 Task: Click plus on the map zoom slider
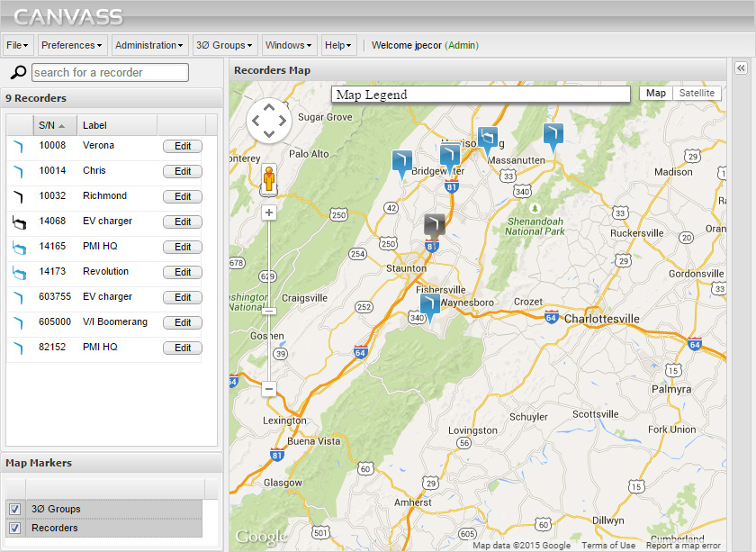point(268,213)
